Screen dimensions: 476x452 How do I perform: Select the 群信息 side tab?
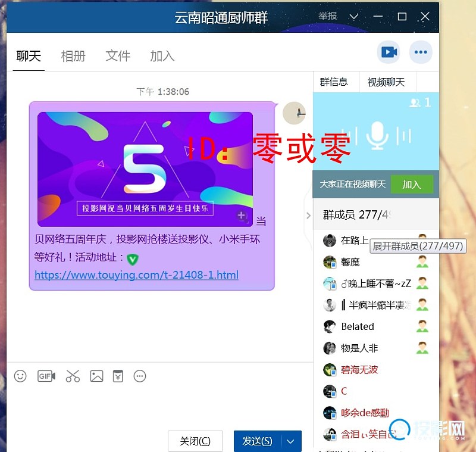334,82
